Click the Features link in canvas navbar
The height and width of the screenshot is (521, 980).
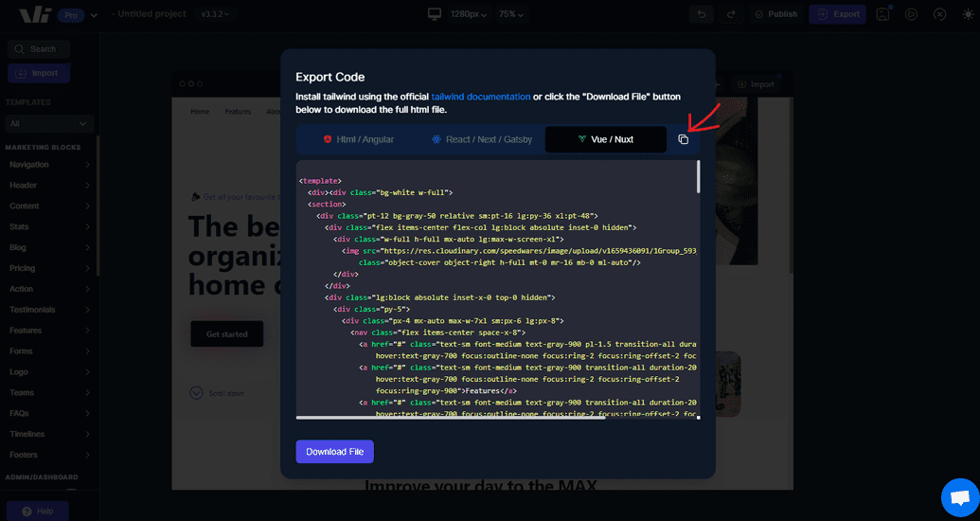click(x=238, y=112)
